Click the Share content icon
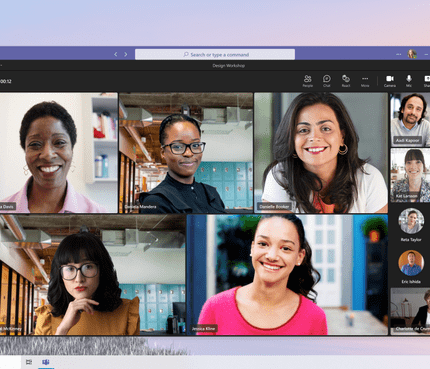Image resolution: width=430 pixels, height=369 pixels. click(427, 81)
